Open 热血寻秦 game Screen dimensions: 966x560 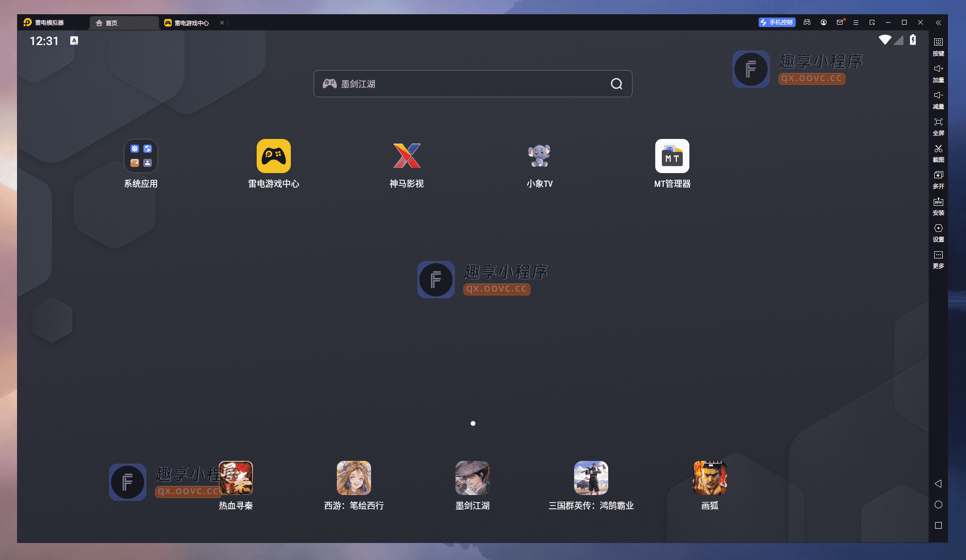point(236,478)
